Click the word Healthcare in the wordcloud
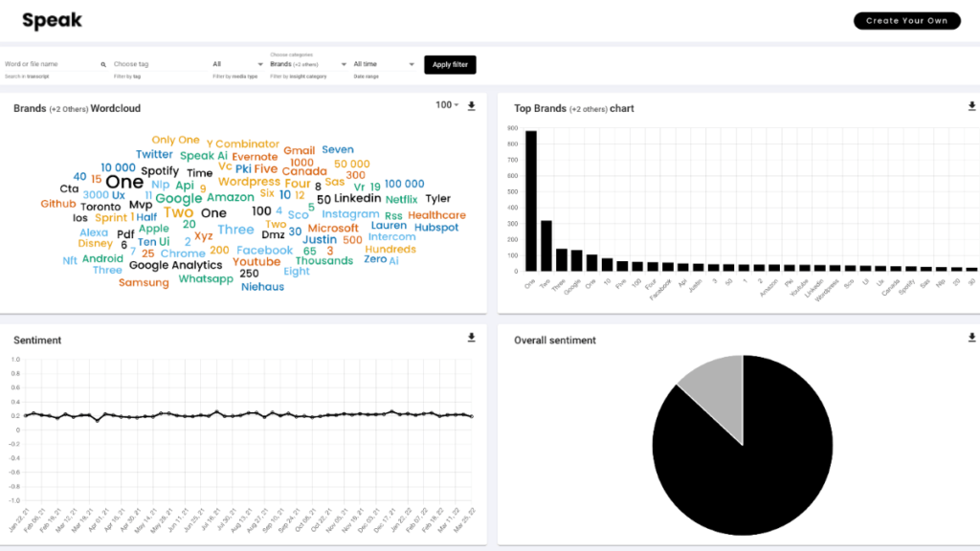 [436, 215]
